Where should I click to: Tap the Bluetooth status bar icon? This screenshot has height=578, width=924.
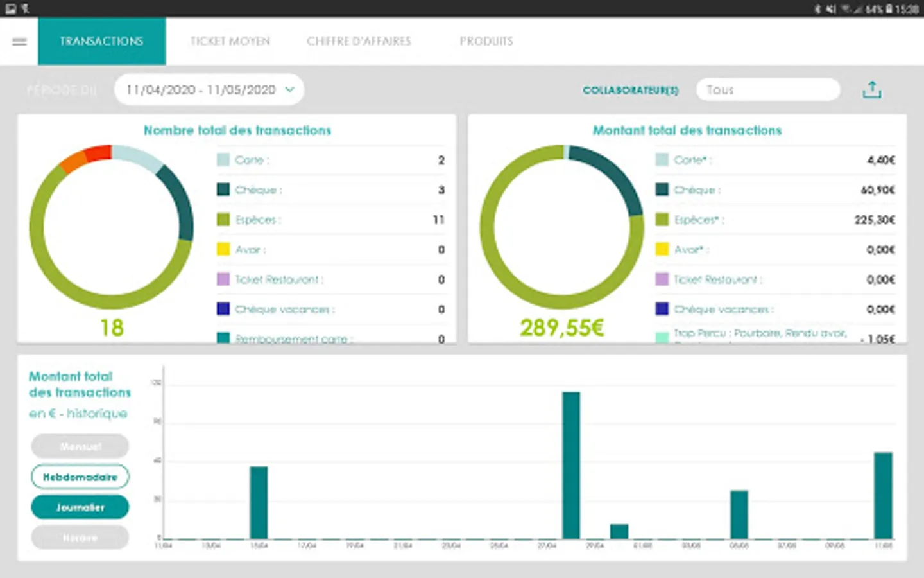[x=817, y=9]
